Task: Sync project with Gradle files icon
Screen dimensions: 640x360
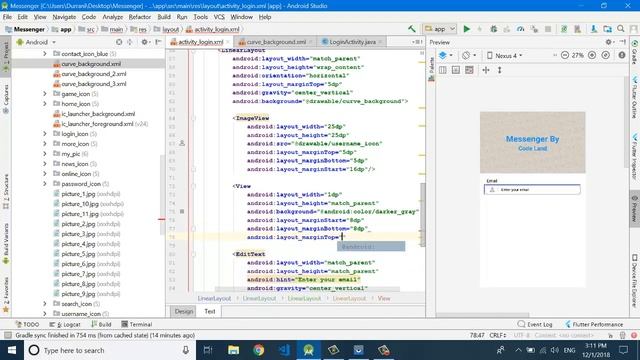Action: click(x=564, y=29)
